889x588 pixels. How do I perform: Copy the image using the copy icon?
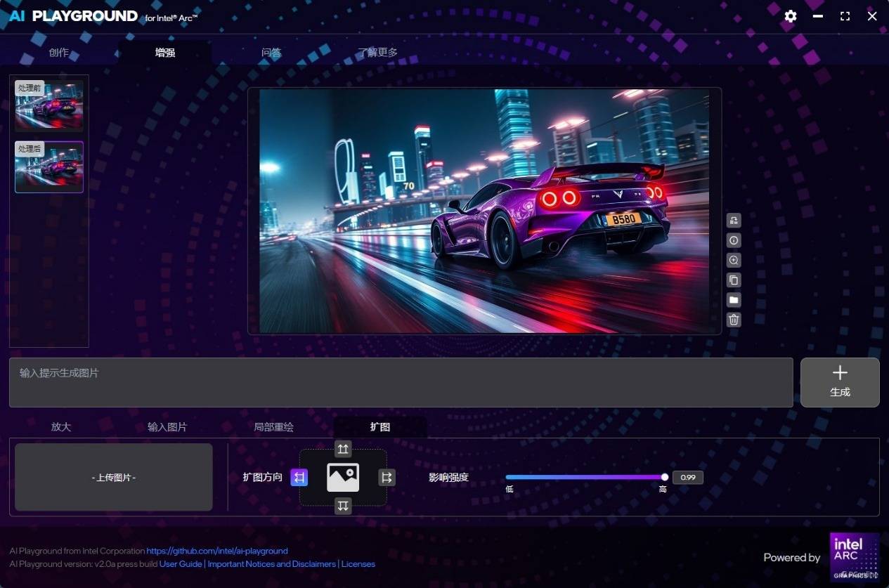coord(734,280)
